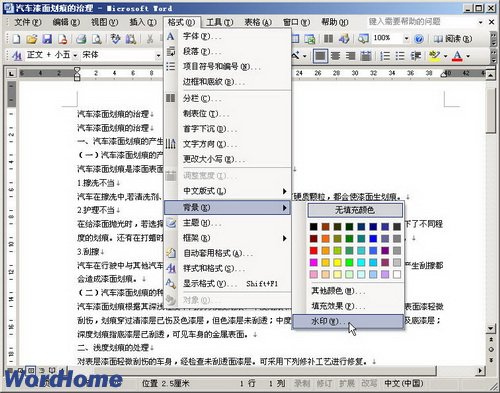Click the Numbering list icon

pos(385,56)
